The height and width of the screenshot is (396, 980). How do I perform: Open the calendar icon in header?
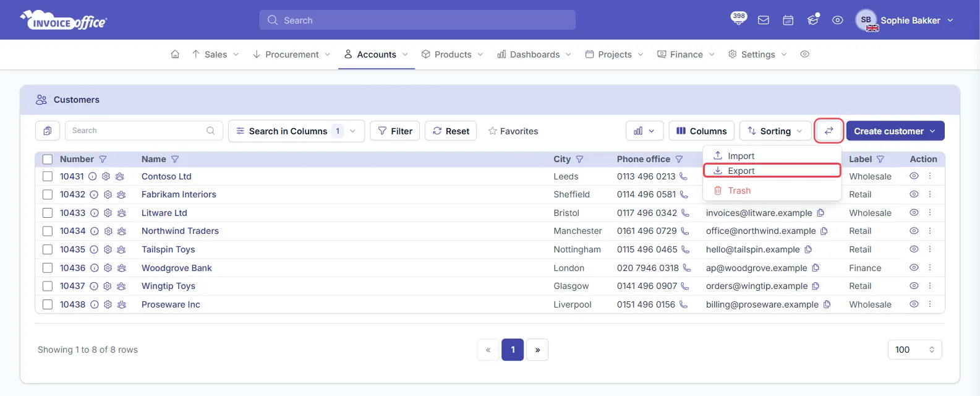788,20
